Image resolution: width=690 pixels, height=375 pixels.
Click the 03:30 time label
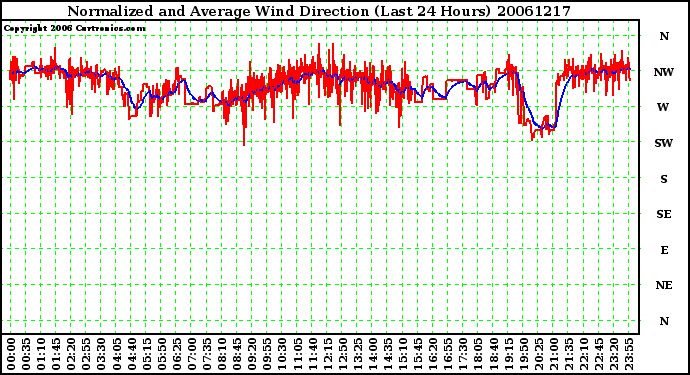[x=101, y=354]
